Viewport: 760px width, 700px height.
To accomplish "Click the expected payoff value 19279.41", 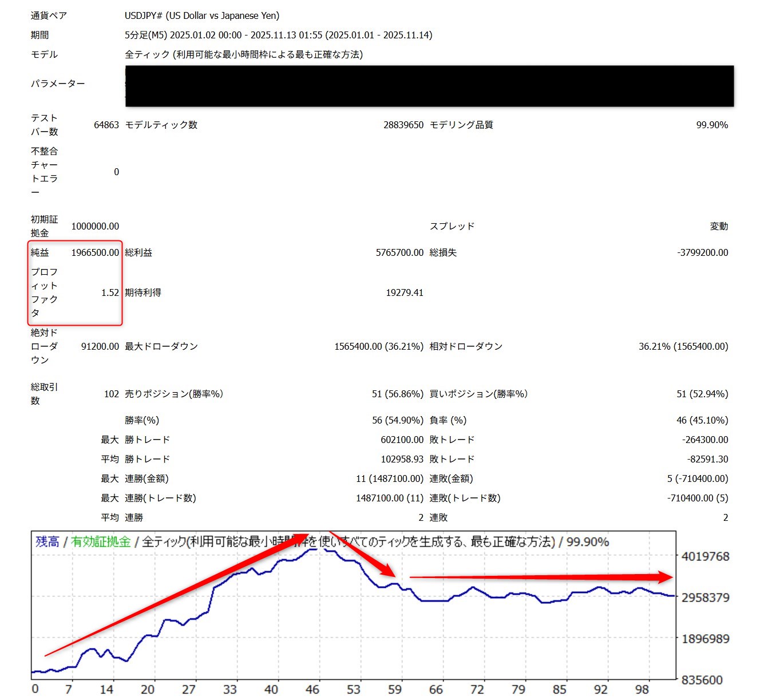I will (x=404, y=292).
